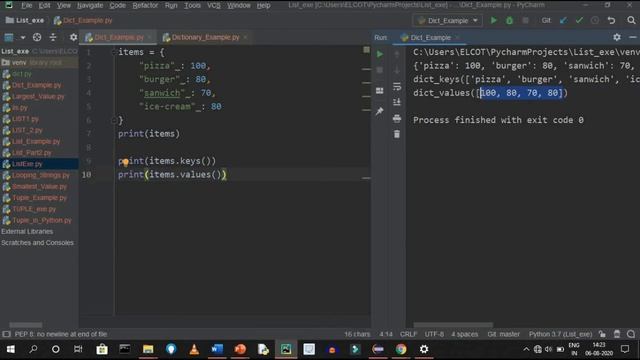Viewport: 640px width, 360px height.
Task: Open the VCS menu
Action: [213, 5]
